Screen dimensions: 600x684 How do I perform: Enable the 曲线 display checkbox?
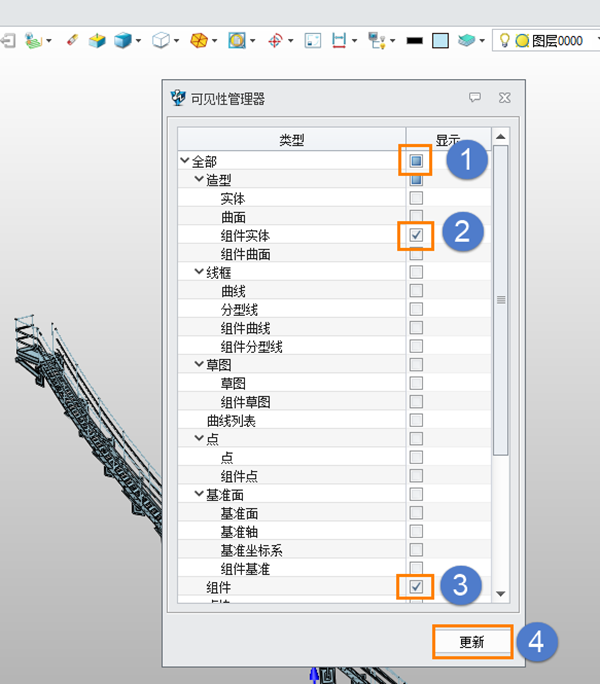click(x=416, y=291)
